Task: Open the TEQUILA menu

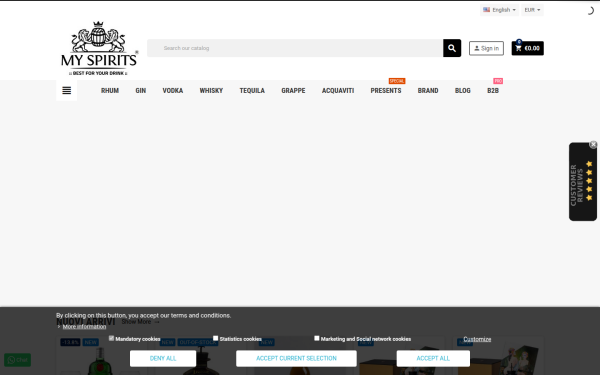Action: tap(252, 91)
